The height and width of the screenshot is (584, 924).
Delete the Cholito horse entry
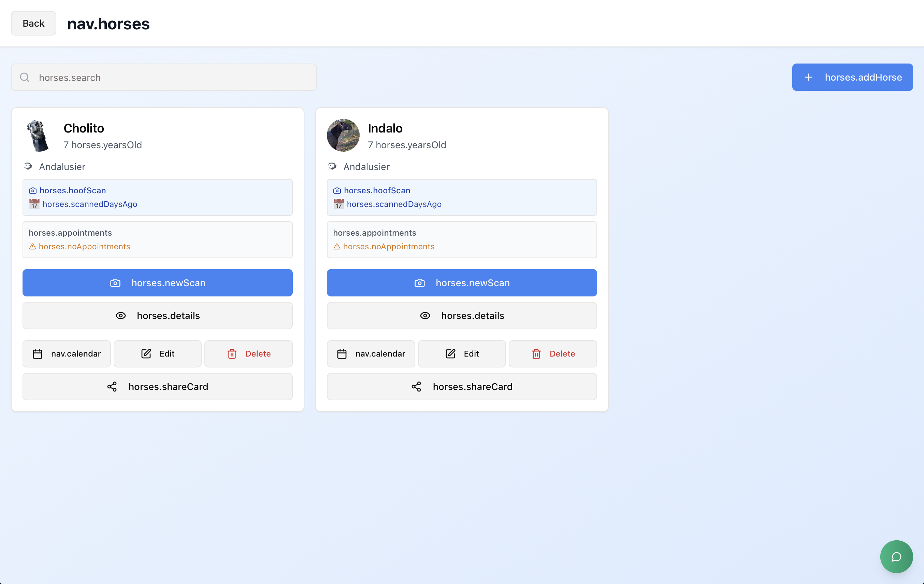(x=248, y=353)
